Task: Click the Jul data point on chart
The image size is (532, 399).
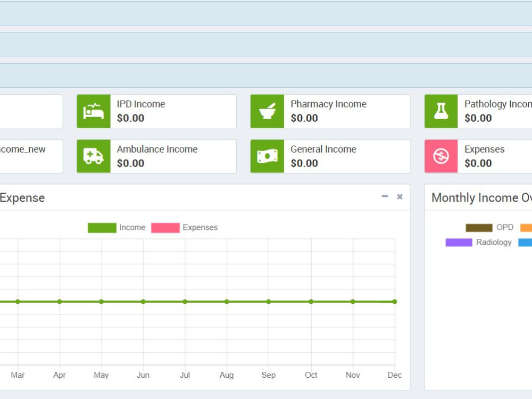Action: pyautogui.click(x=185, y=302)
